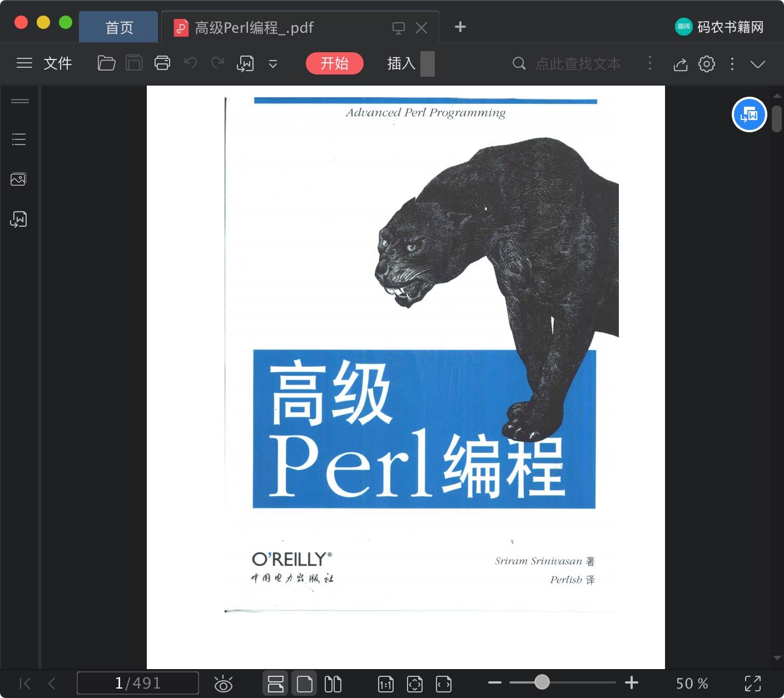This screenshot has width=784, height=698.
Task: Click the ribbon tabs scroll arrow
Action: 428,64
